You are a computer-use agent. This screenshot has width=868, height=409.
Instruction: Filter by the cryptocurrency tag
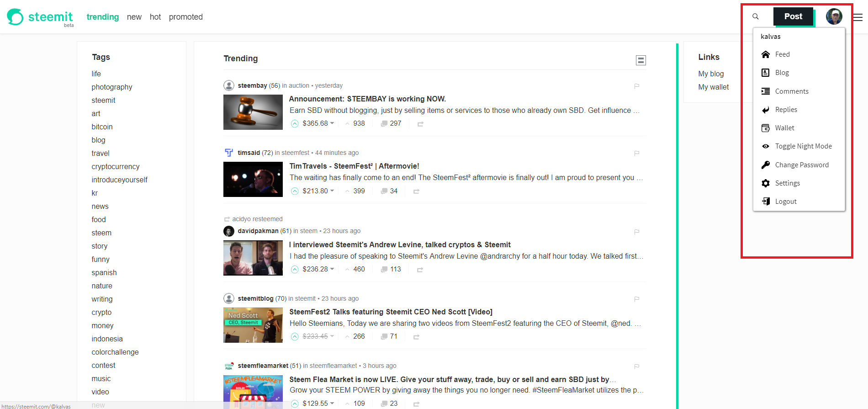(x=116, y=166)
